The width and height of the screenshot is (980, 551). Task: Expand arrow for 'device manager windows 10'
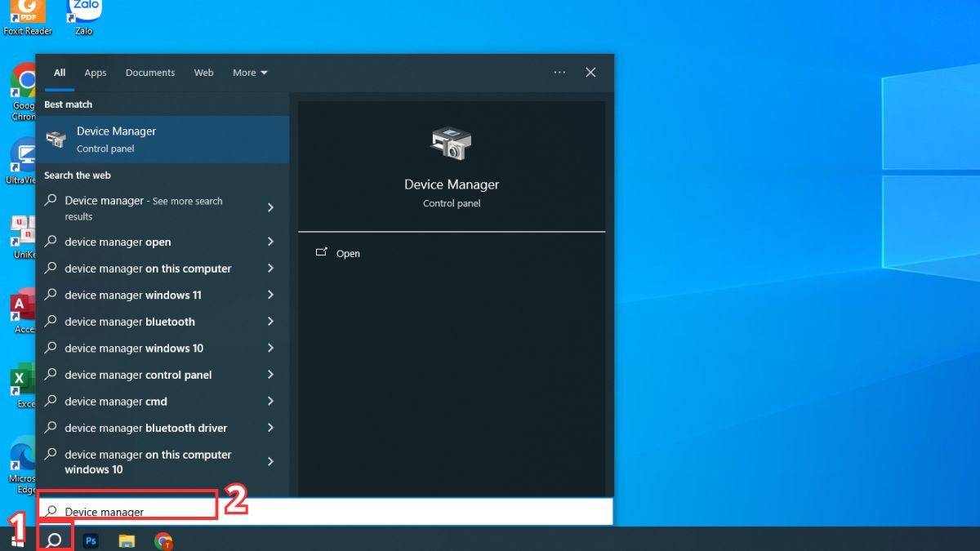click(x=270, y=348)
